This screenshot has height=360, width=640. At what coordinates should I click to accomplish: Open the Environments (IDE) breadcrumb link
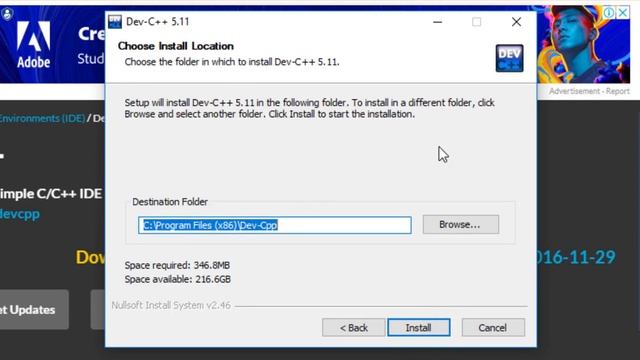coord(42,118)
